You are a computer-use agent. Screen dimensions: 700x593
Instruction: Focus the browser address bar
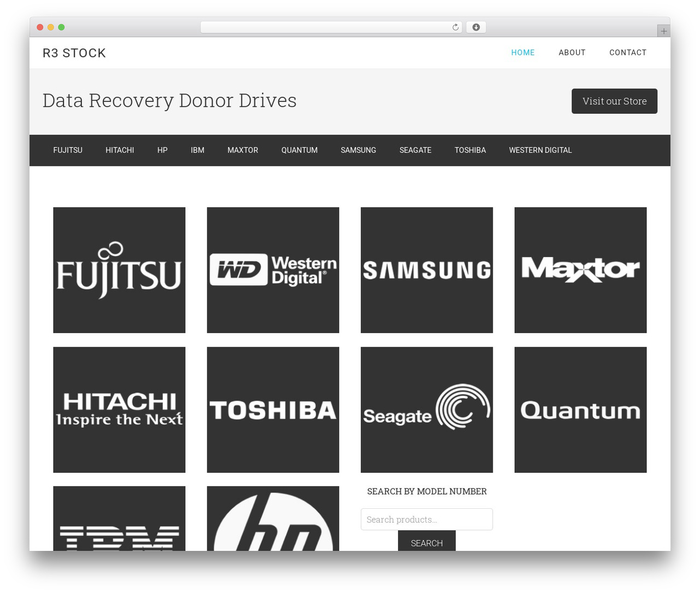[331, 27]
